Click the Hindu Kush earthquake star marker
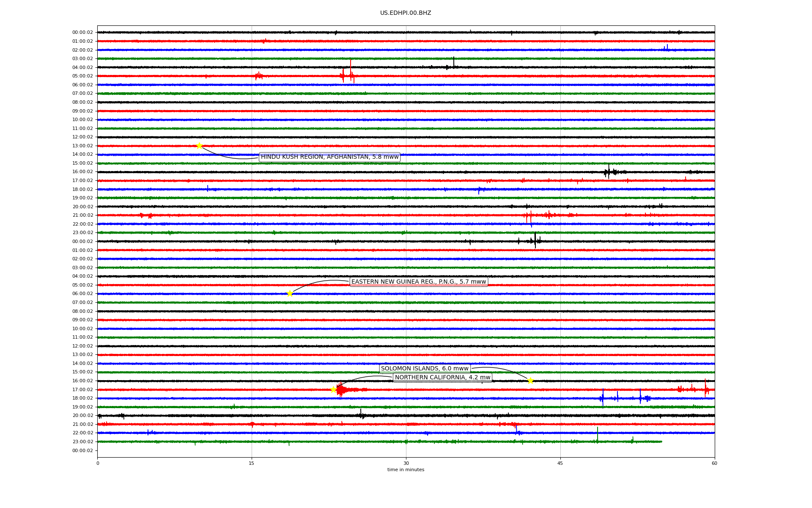The height and width of the screenshot is (508, 812). coord(199,146)
